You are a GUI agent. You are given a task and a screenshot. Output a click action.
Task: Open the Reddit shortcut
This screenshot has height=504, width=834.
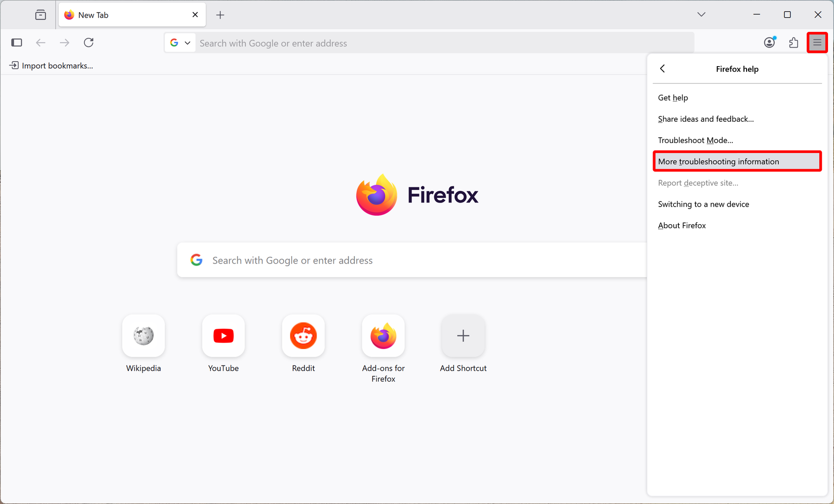pyautogui.click(x=303, y=336)
